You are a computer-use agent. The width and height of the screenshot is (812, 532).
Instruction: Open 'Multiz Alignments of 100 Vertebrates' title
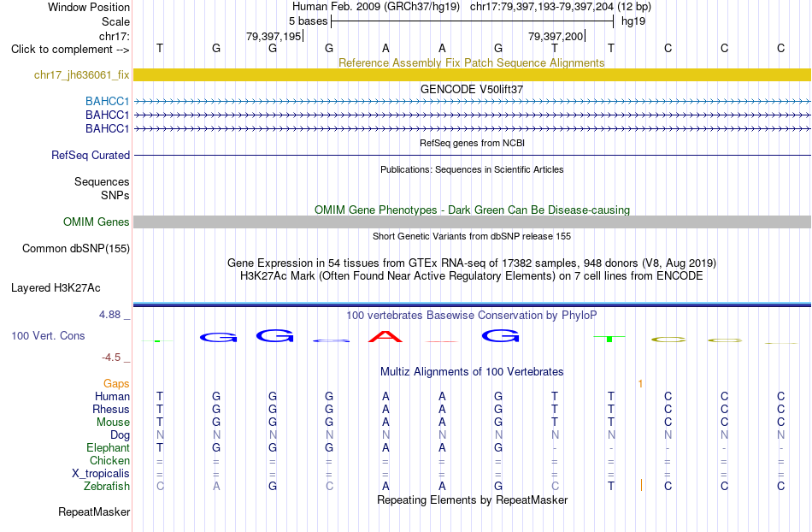point(472,371)
